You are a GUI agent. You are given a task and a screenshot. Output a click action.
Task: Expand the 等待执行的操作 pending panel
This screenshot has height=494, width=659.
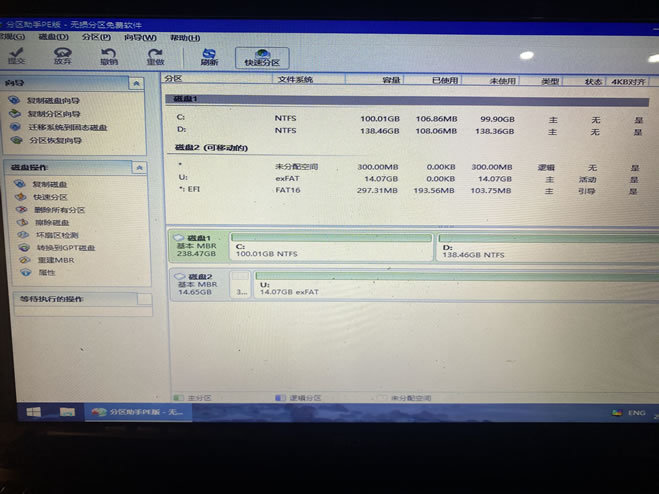point(144,299)
